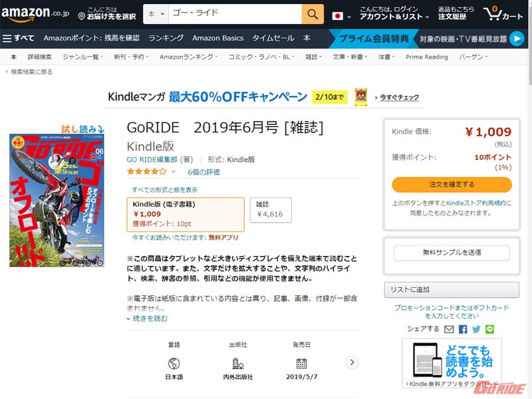Open Prime Reading subnav item
This screenshot has width=532, height=399.
click(x=427, y=57)
